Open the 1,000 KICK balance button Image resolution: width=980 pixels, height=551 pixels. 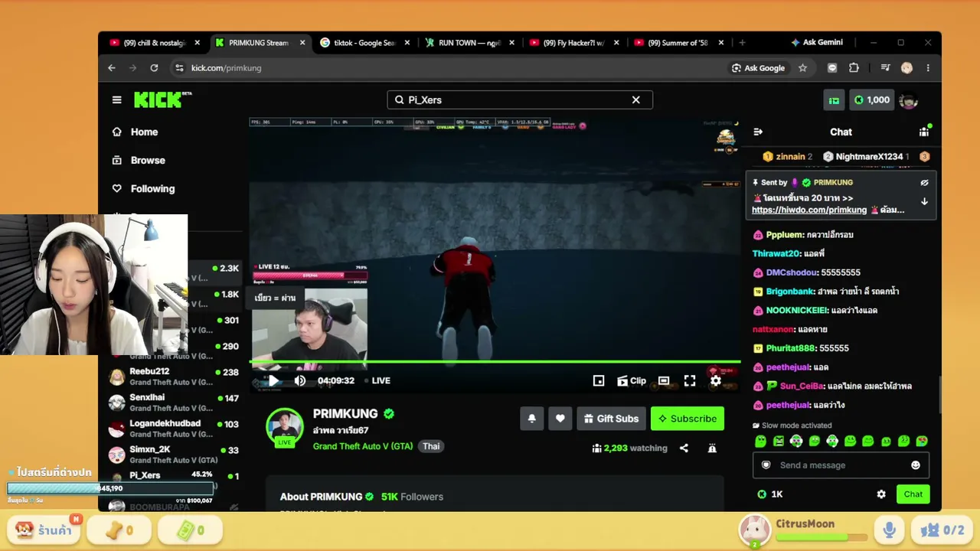pyautogui.click(x=871, y=100)
